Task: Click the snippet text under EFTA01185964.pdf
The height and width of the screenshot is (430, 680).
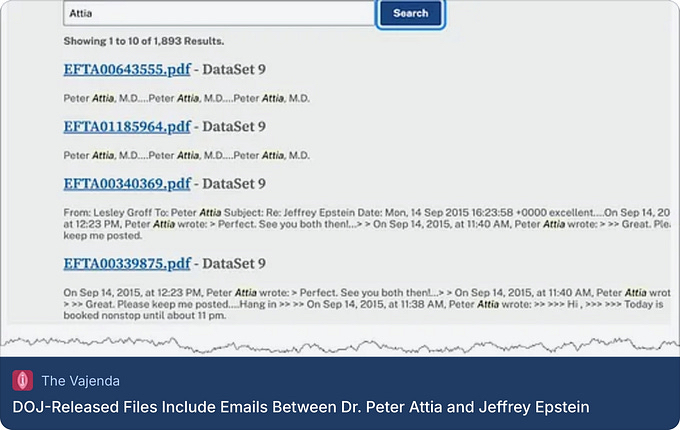Action: pos(186,155)
